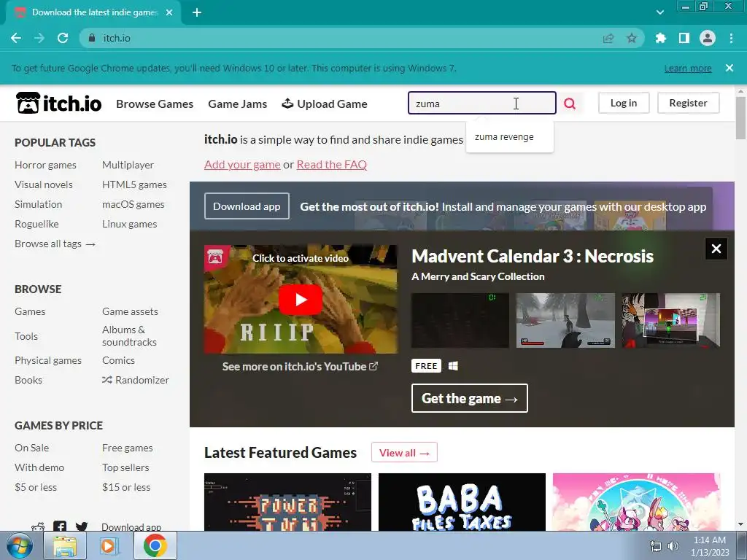The height and width of the screenshot is (560, 747).
Task: Dismiss the Chrome update notification bar
Action: (x=729, y=68)
